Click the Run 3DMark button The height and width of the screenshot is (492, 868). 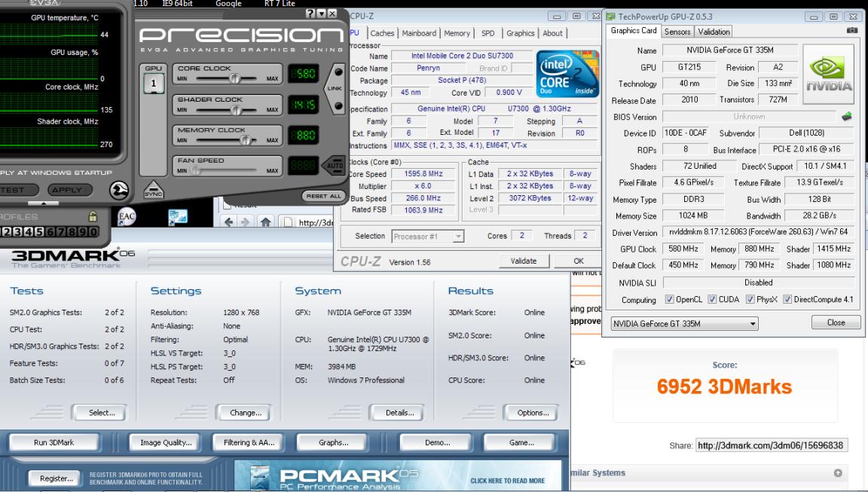[53, 442]
